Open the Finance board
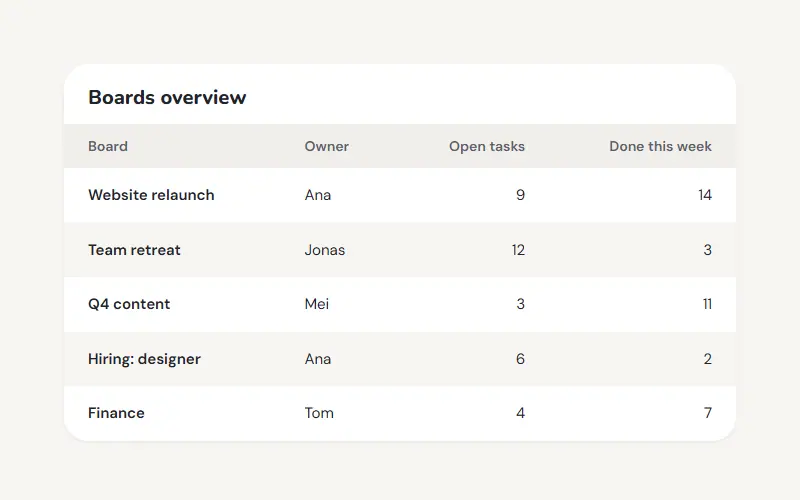Viewport: 800px width, 500px height. (116, 413)
